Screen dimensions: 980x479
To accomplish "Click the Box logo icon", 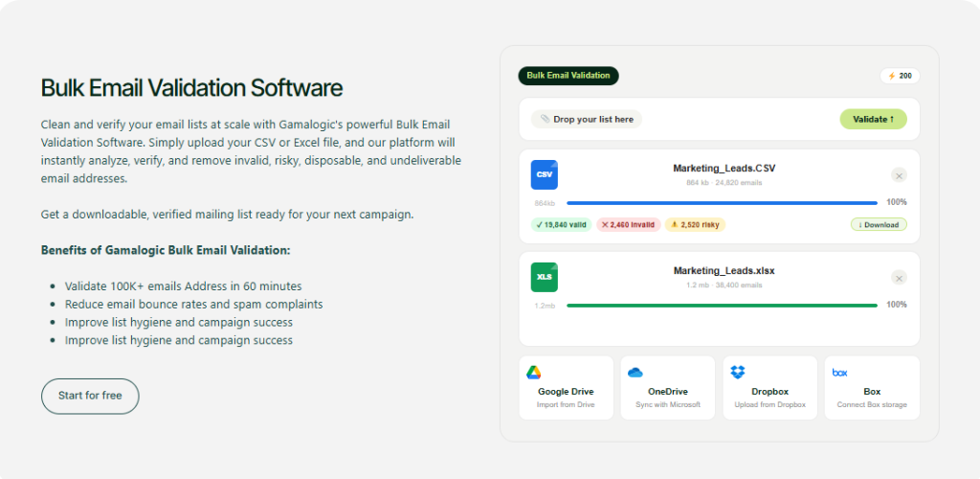I will 839,373.
